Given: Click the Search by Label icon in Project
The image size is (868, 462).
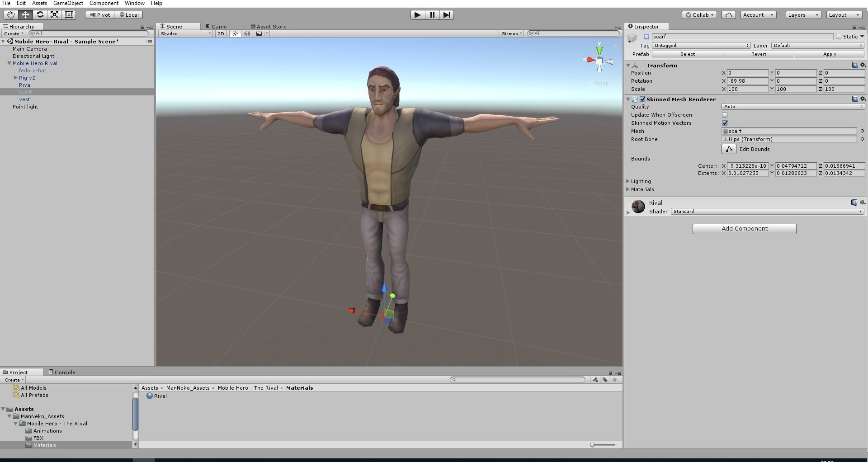Looking at the screenshot, I should tap(605, 380).
